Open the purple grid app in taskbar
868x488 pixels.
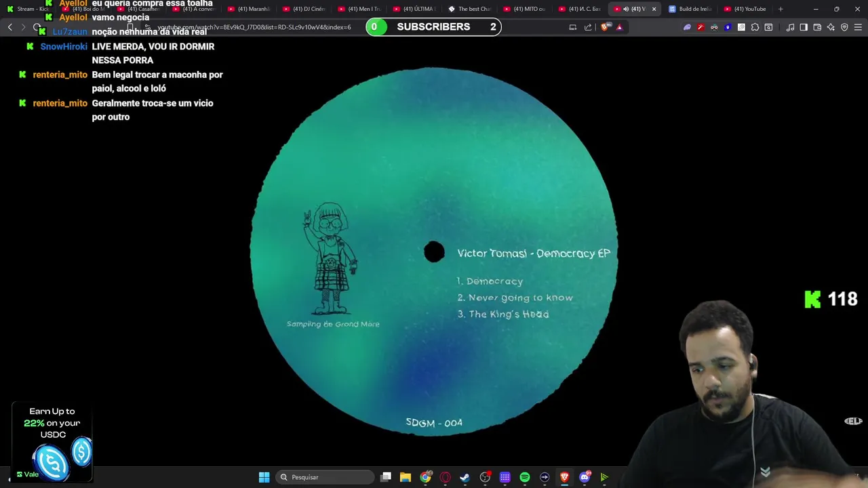(505, 477)
